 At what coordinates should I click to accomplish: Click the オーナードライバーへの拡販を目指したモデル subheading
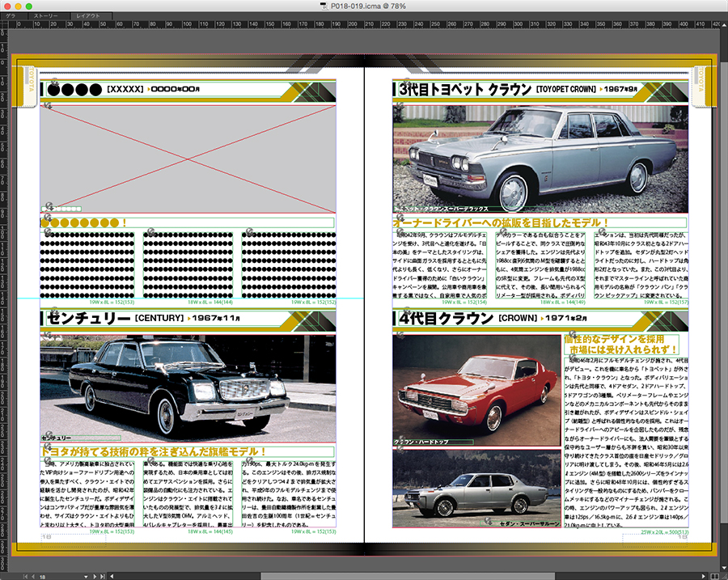tap(500, 222)
